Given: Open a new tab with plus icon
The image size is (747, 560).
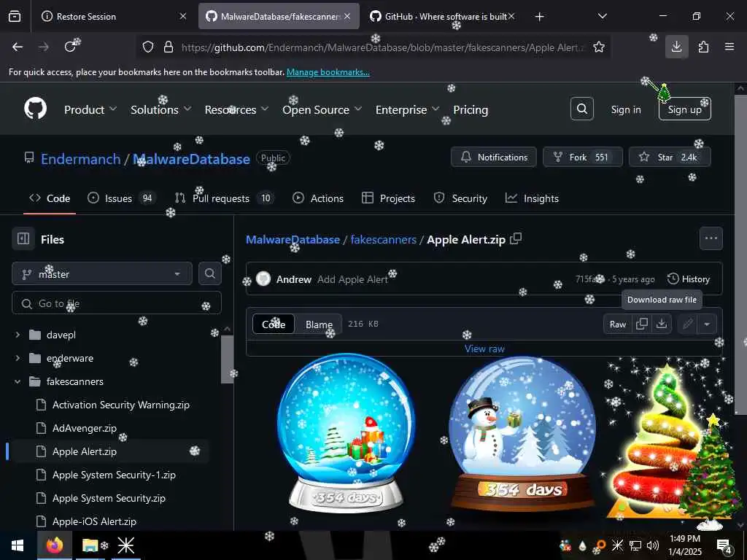Looking at the screenshot, I should point(539,17).
